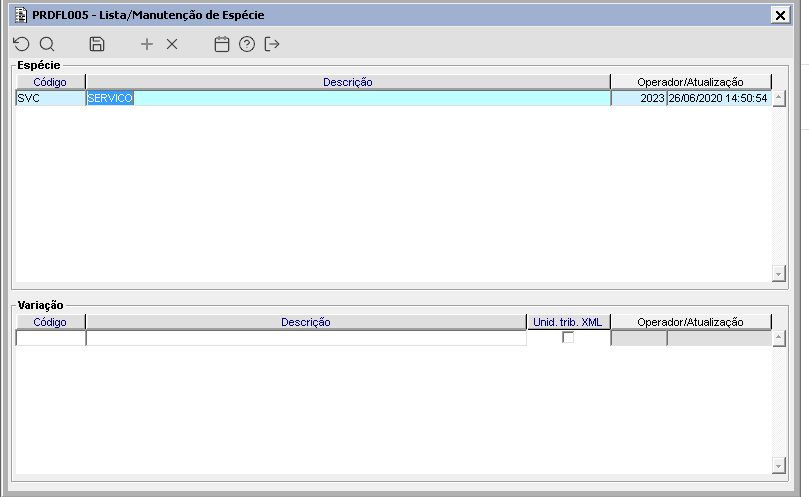Click Unid. trib. XML column header
809x497 pixels.
coord(568,322)
